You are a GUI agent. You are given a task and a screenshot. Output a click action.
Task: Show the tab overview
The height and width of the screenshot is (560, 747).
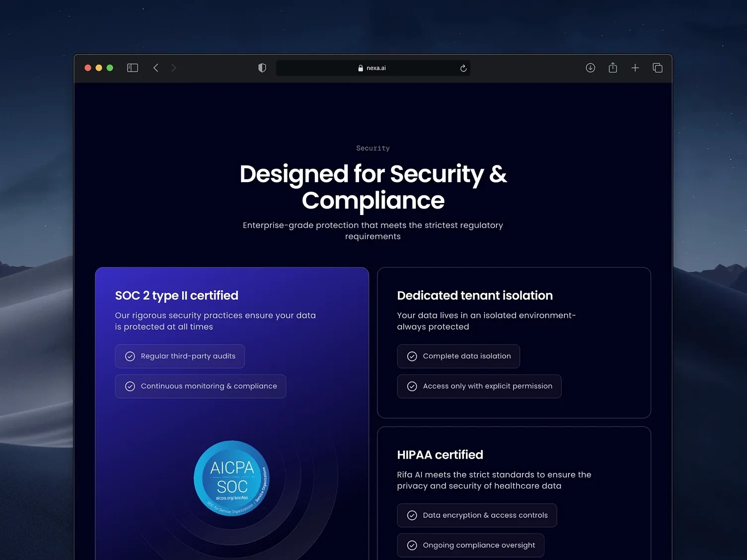click(658, 68)
